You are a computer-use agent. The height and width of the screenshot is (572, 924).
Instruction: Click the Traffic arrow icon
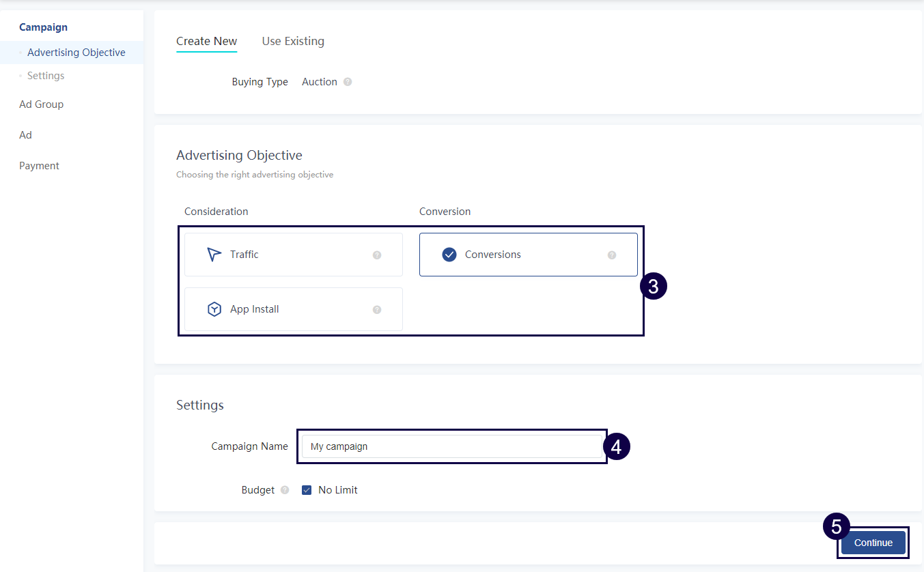214,255
